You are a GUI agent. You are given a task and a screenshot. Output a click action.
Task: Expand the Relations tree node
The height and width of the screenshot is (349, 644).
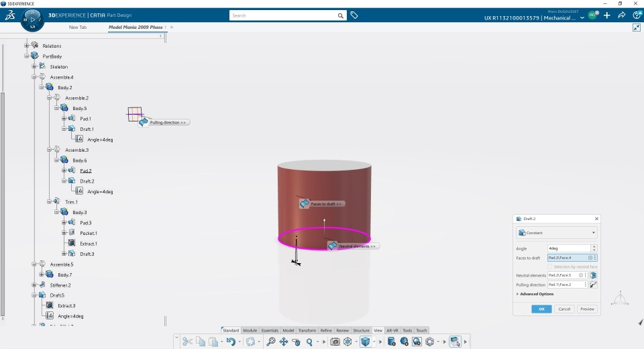(27, 46)
